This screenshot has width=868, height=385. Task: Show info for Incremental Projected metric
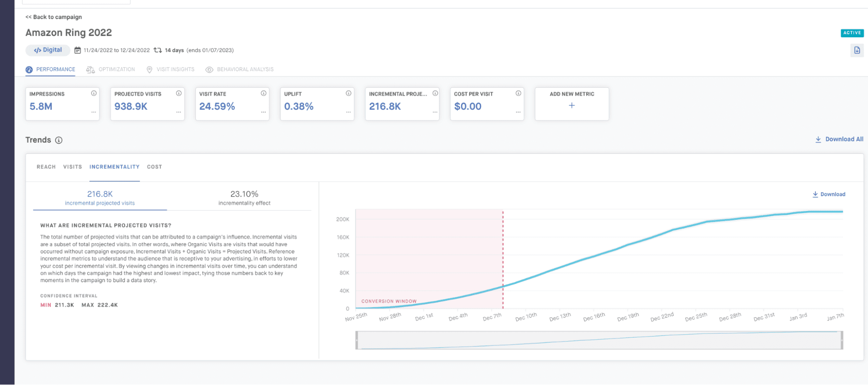[435, 93]
